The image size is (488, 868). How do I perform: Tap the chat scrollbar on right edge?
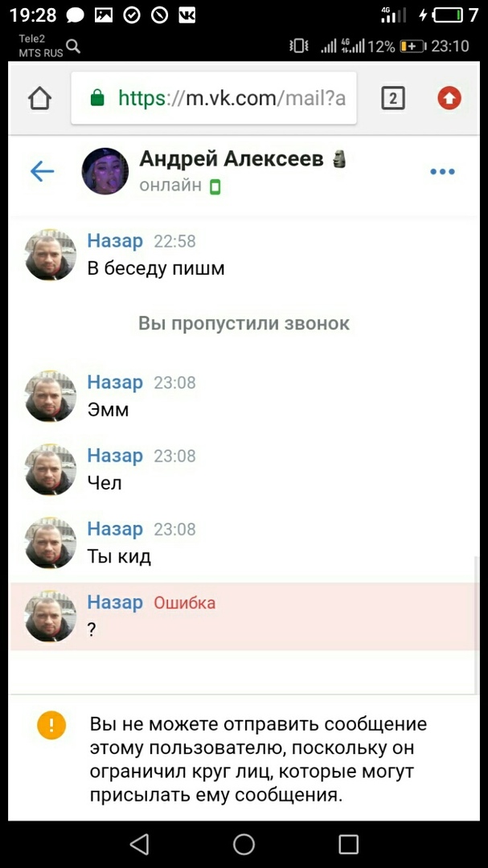click(475, 625)
